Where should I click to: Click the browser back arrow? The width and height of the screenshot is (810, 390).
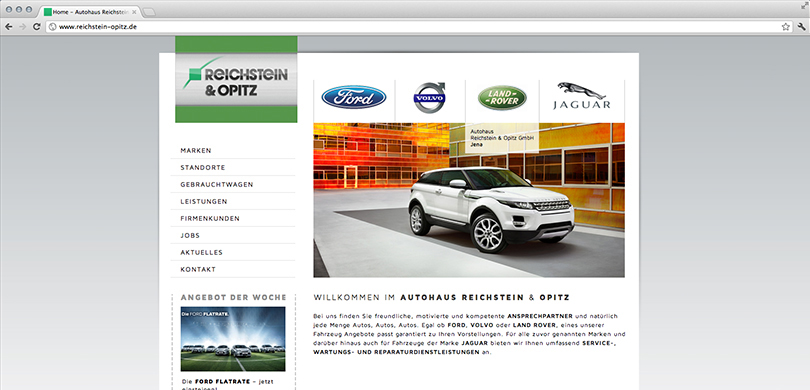pos(9,26)
